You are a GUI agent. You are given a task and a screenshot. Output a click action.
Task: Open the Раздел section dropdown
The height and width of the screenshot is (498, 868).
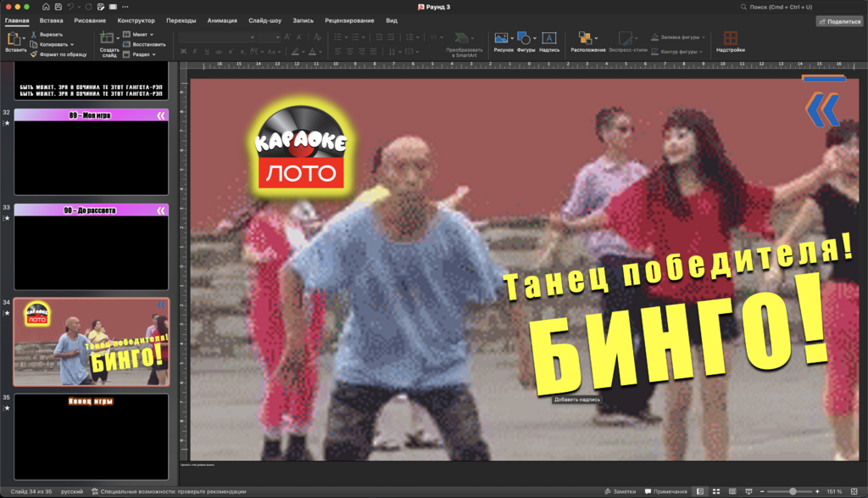[x=140, y=54]
